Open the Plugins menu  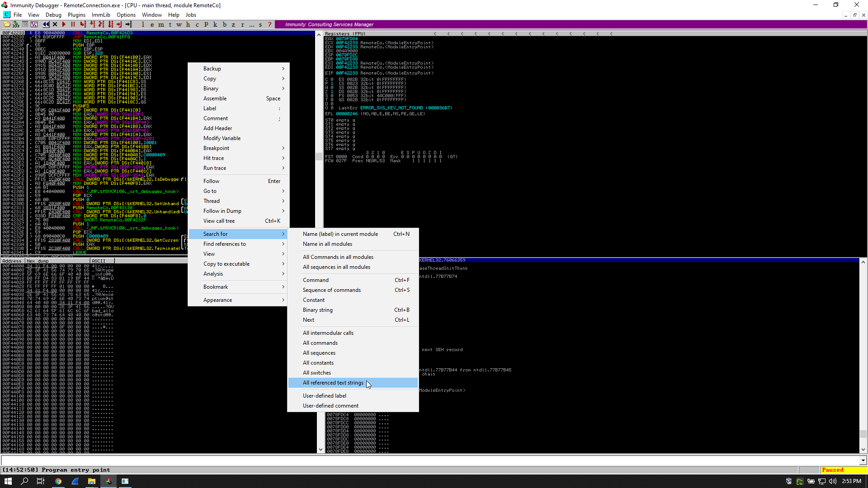pyautogui.click(x=76, y=15)
